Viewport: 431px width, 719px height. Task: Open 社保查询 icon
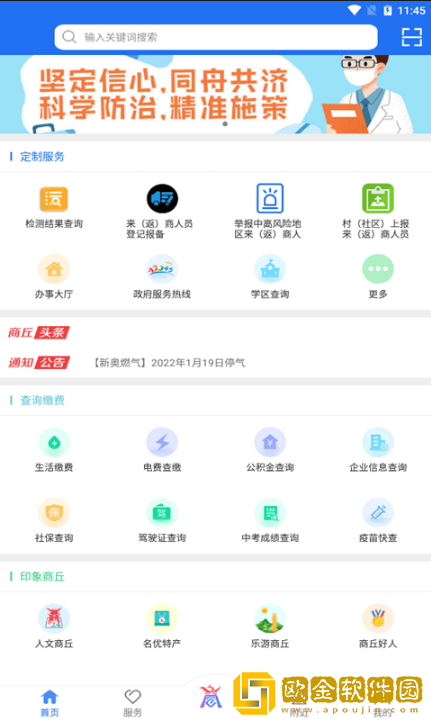tap(54, 513)
